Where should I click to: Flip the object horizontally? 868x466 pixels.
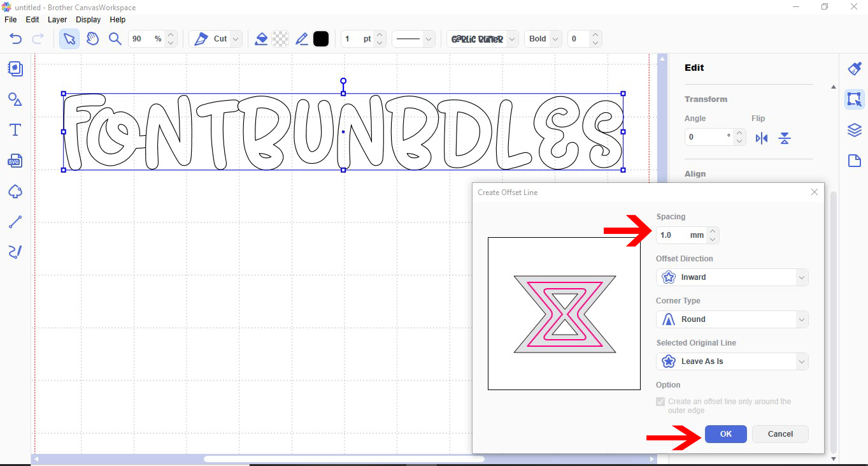pos(762,138)
